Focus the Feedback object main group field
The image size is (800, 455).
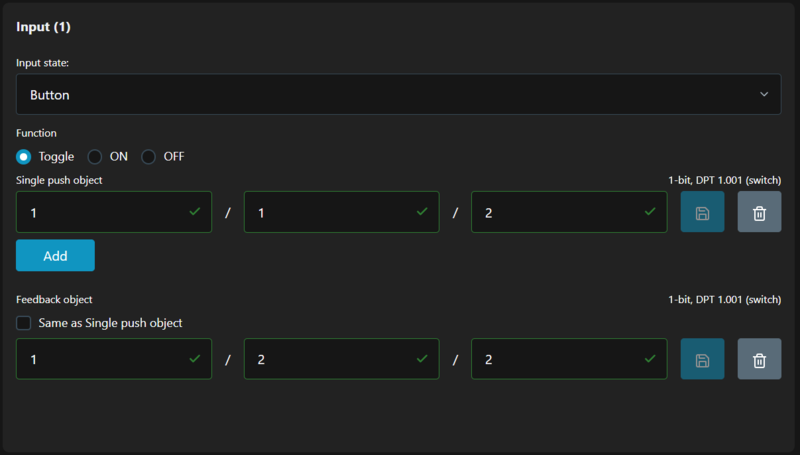click(x=100, y=359)
